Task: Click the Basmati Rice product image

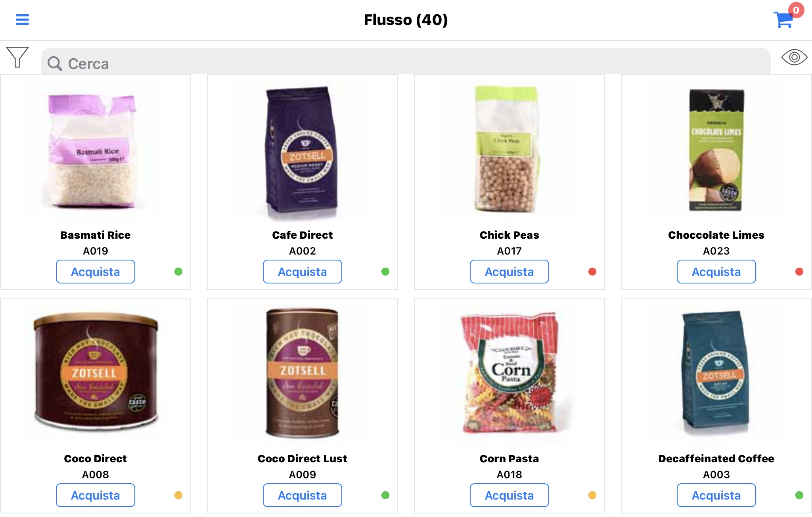Action: (93, 151)
